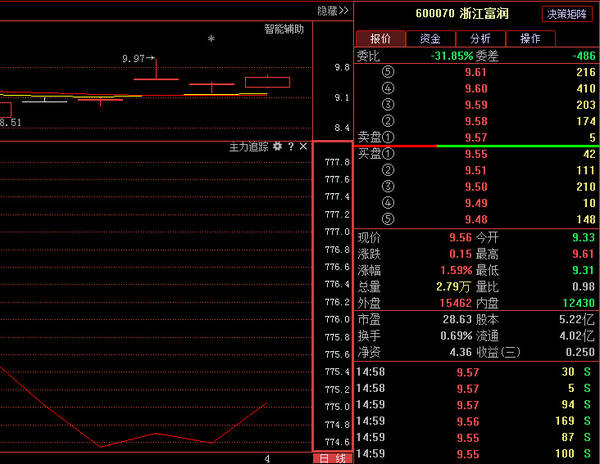
Task: Toggle the 智能辅助 smart assist label
Action: (x=283, y=30)
